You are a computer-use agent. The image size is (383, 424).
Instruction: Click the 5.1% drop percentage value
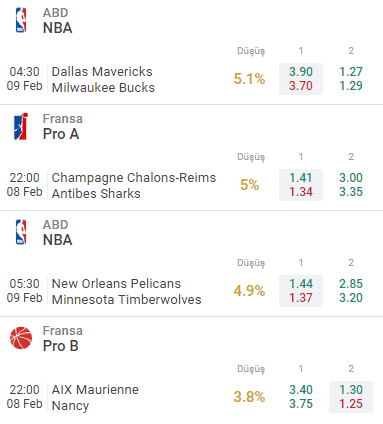[x=249, y=79]
